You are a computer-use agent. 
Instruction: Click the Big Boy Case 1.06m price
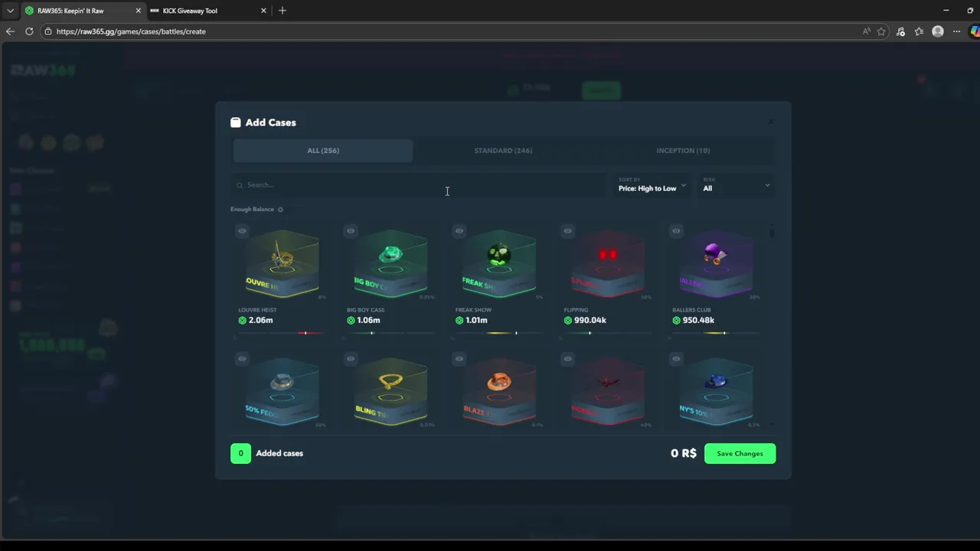coord(369,321)
